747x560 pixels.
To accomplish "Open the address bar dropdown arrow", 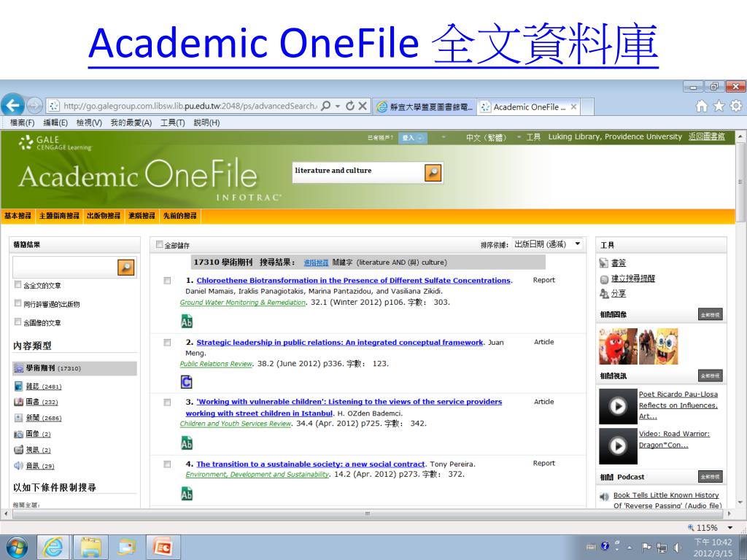I will pyautogui.click(x=338, y=106).
